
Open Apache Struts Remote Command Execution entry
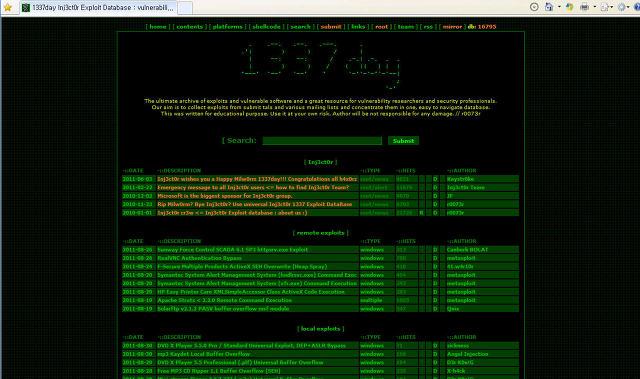[x=224, y=300]
